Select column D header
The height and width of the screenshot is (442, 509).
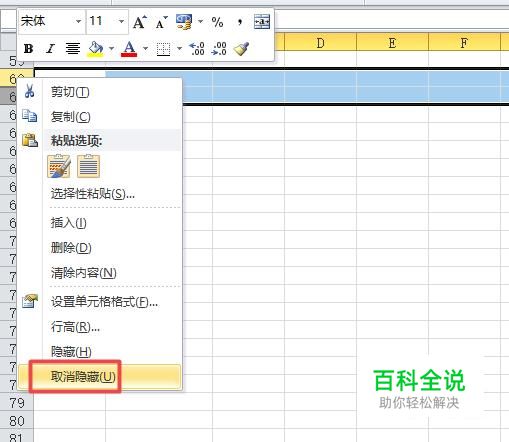tap(320, 42)
